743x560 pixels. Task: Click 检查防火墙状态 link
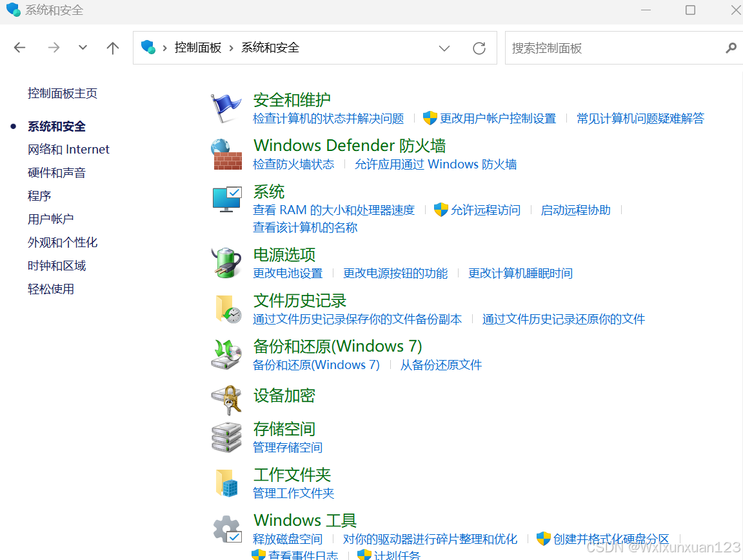(x=294, y=165)
